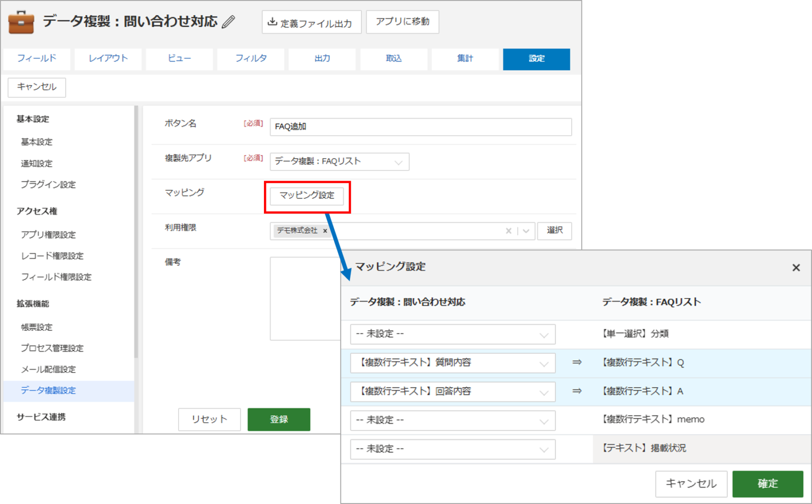The height and width of the screenshot is (504, 812).
Task: Open the 複製先アプリ dropdown
Action: [340, 162]
